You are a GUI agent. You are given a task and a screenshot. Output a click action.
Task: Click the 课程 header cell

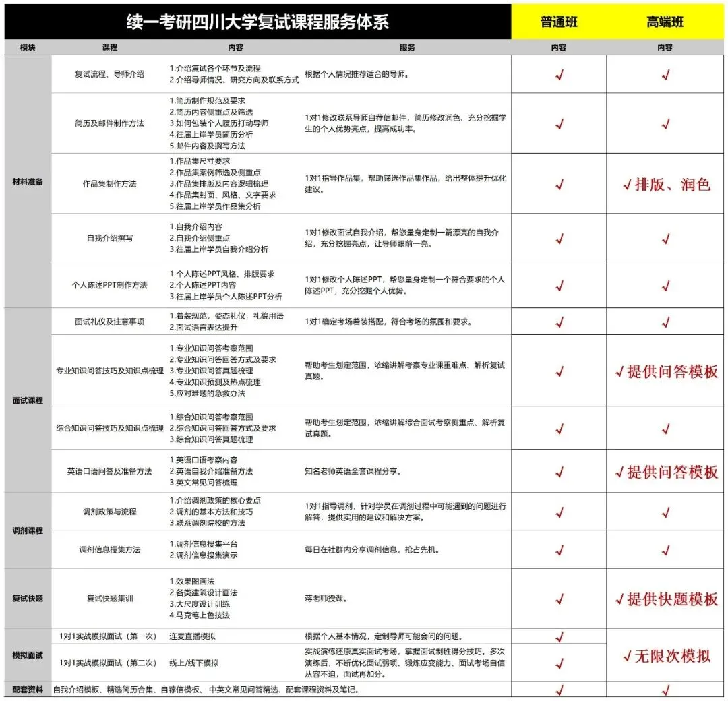[x=110, y=47]
